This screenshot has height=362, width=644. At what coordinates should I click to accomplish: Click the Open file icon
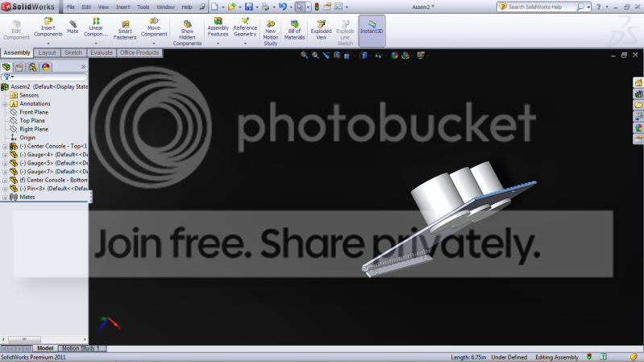[x=231, y=6]
